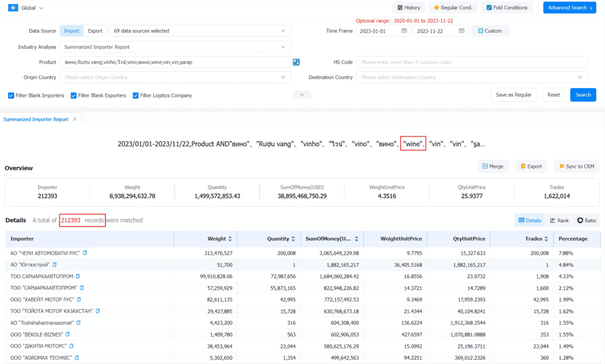Select the Export data source tab
The height and width of the screenshot is (364, 605).
95,31
